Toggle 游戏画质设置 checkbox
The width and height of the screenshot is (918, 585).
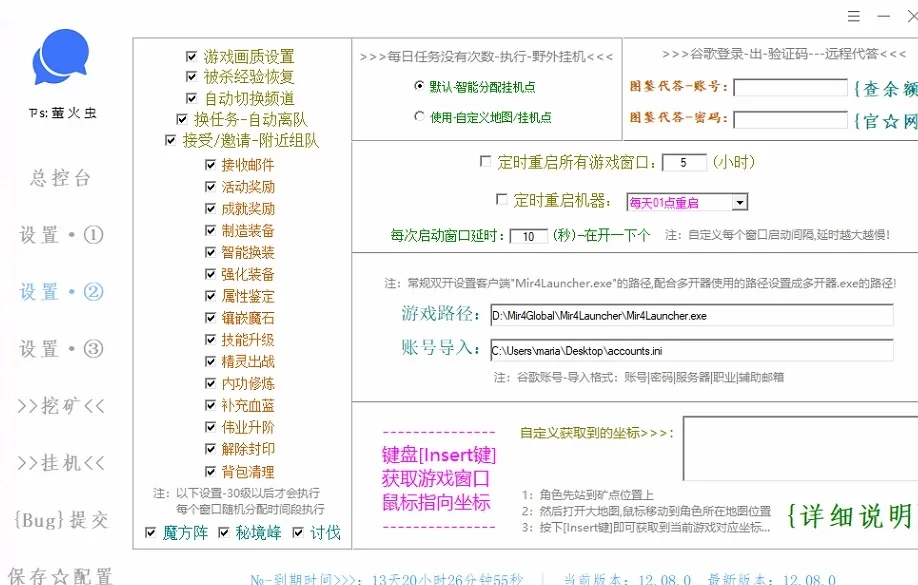click(x=191, y=56)
